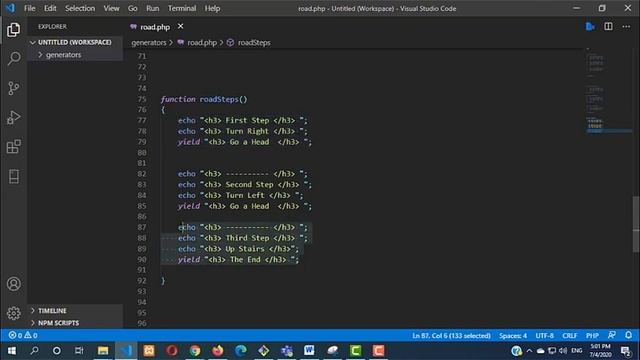The image size is (640, 360).
Task: Click line number 75 in gutter
Action: [x=142, y=99]
